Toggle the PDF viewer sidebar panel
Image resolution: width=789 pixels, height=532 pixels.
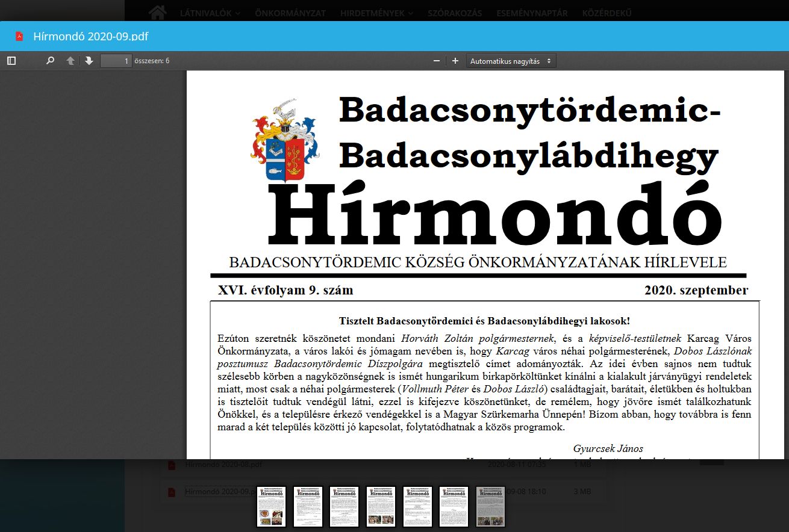tap(11, 61)
